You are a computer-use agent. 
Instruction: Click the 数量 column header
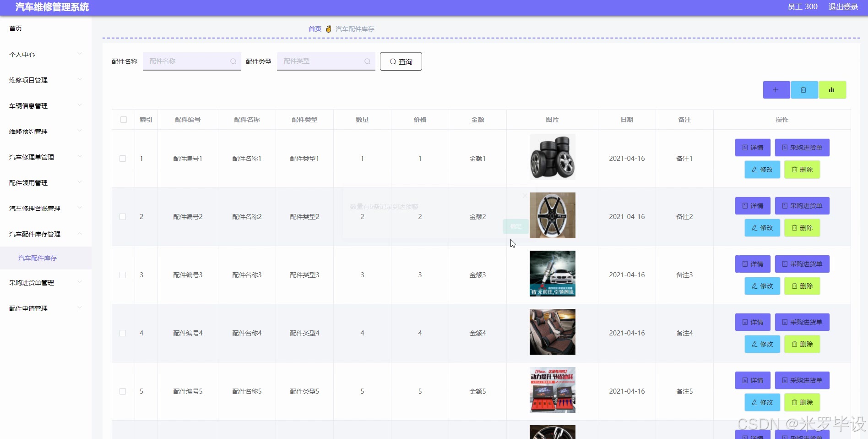click(362, 120)
